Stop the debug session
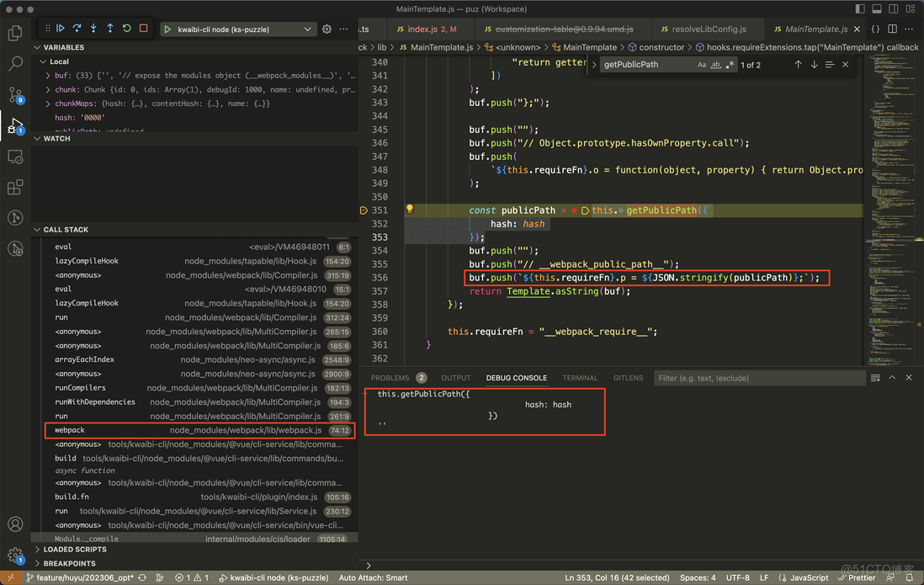 pyautogui.click(x=144, y=28)
